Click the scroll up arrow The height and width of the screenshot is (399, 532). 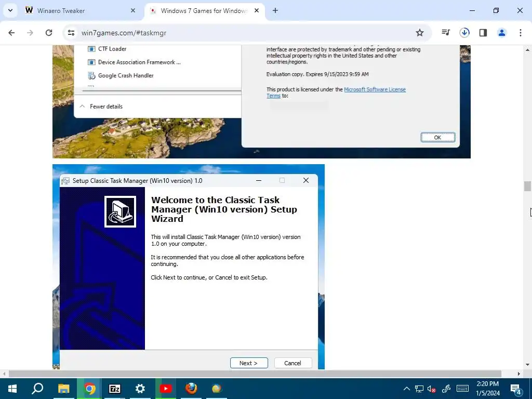527,50
